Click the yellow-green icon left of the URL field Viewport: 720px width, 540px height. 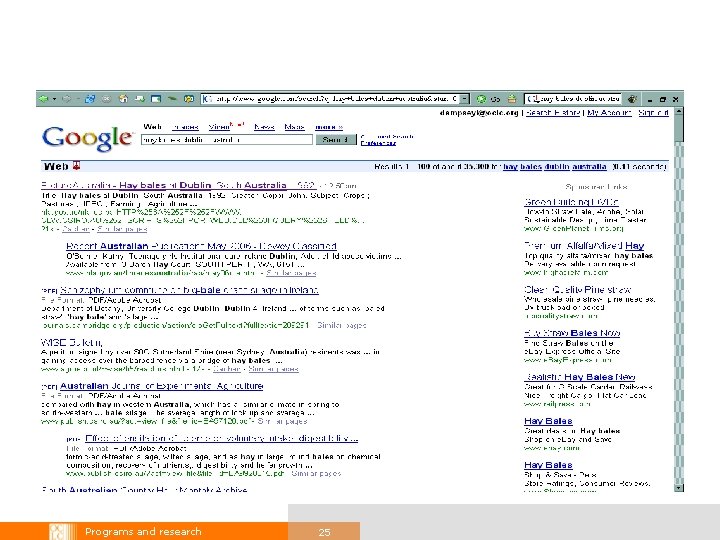coord(189,99)
